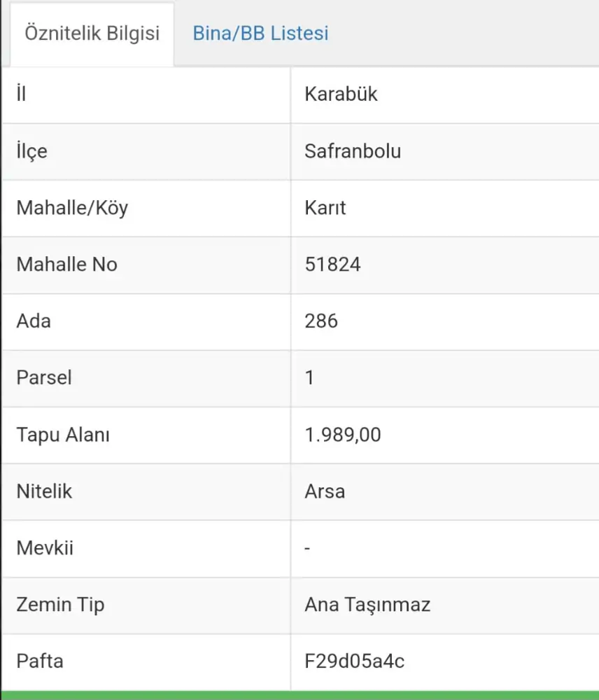This screenshot has width=599, height=700.
Task: Click the Tapu Alanı row label
Action: tap(63, 435)
